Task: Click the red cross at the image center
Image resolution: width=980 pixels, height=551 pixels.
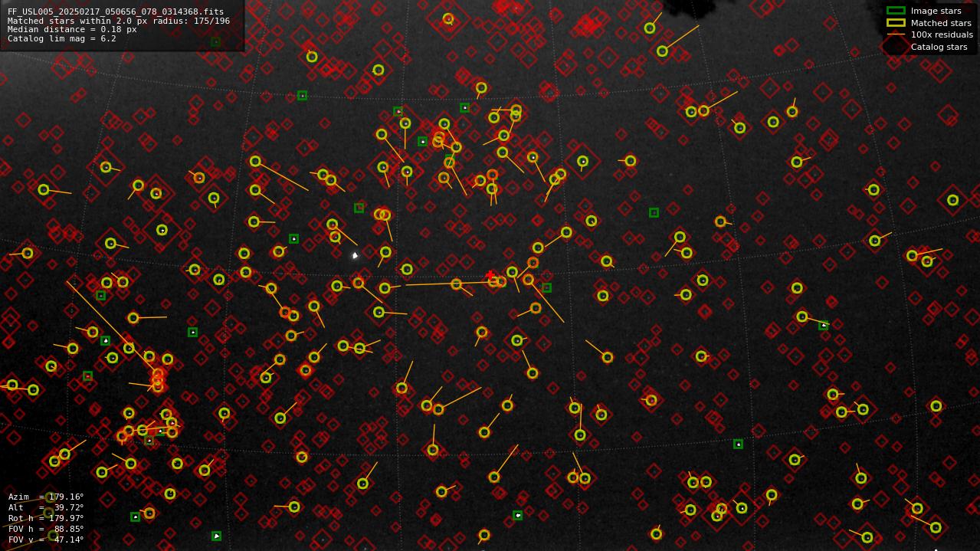Action: 490,275
